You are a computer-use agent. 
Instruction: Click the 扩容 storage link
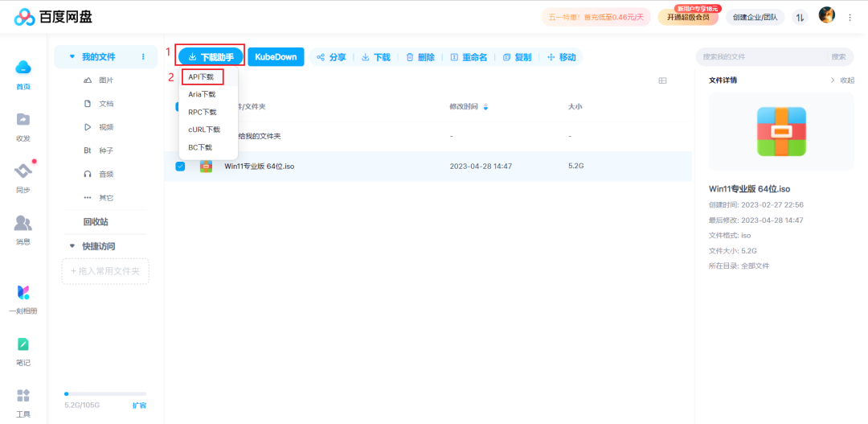[139, 405]
